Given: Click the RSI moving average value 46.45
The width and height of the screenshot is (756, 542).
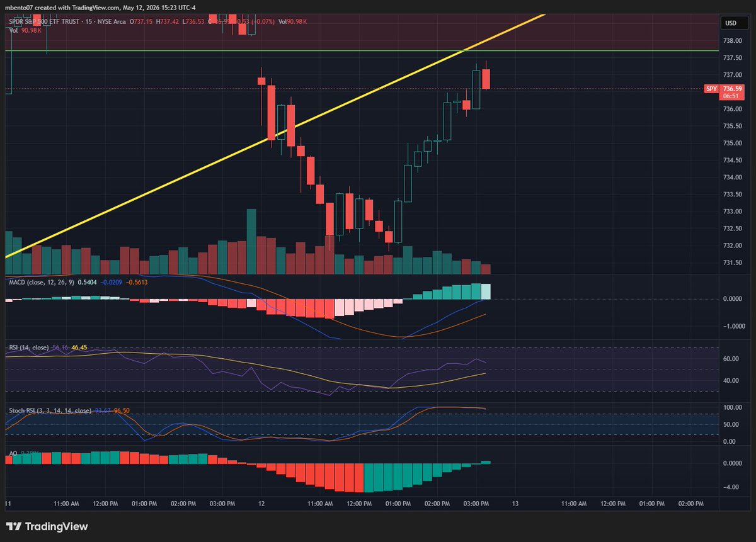Looking at the screenshot, I should coord(79,347).
